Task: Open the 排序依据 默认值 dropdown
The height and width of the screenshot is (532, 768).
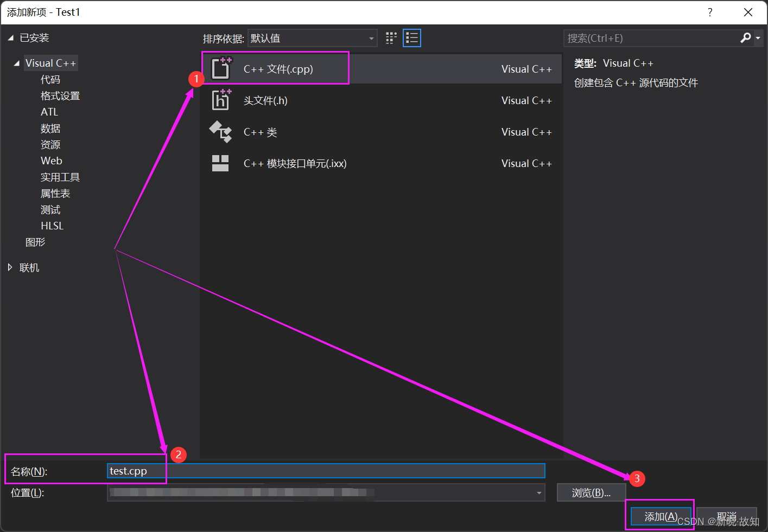Action: [x=312, y=38]
